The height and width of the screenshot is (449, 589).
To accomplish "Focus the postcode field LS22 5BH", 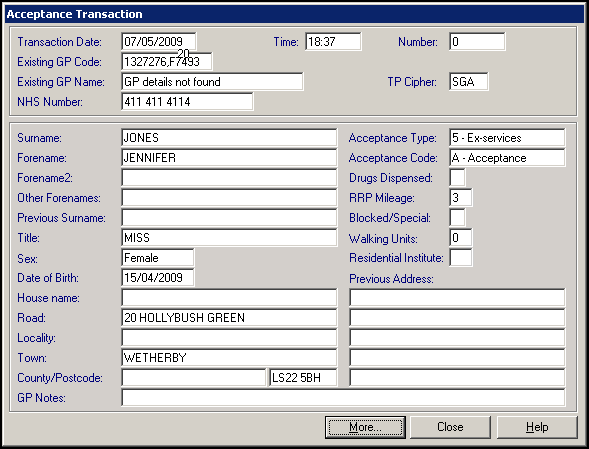I will click(303, 378).
